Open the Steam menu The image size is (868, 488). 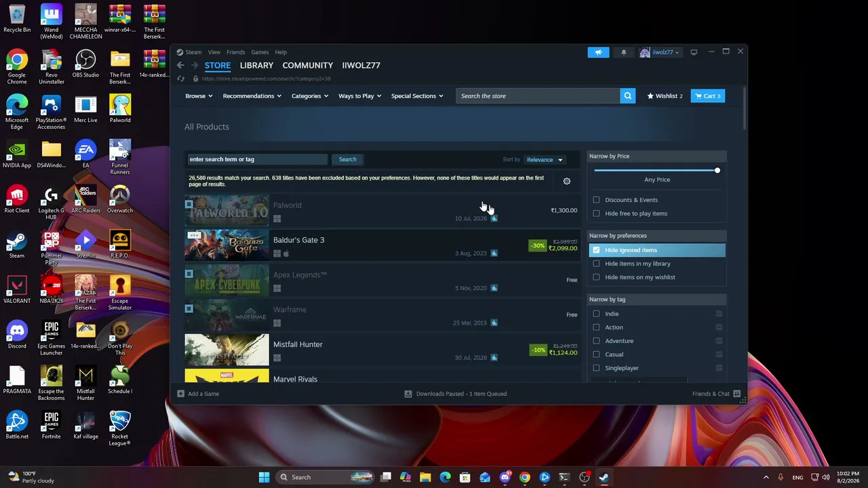[x=193, y=52]
